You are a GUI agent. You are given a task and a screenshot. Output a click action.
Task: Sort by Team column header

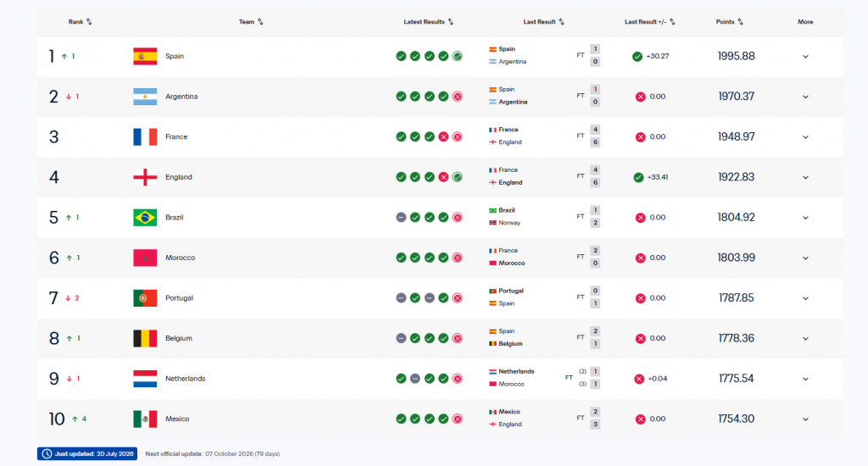251,22
